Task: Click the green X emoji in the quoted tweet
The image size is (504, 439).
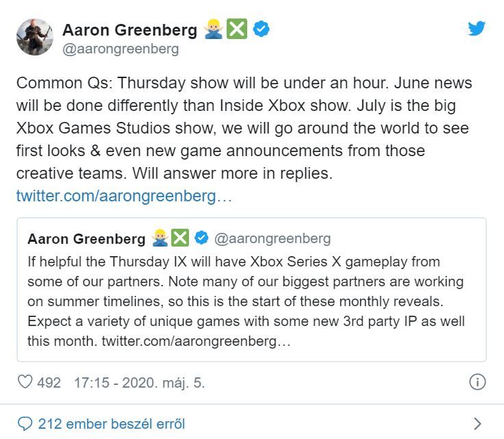Action: pos(180,238)
